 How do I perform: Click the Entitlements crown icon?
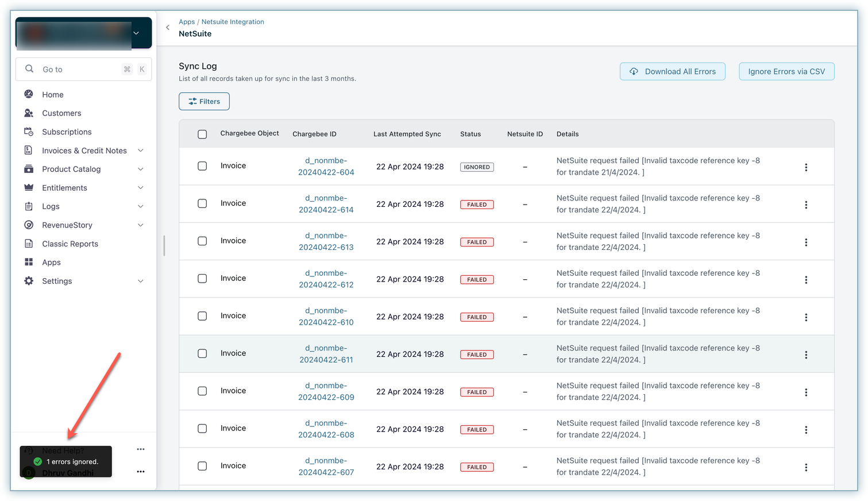(29, 188)
